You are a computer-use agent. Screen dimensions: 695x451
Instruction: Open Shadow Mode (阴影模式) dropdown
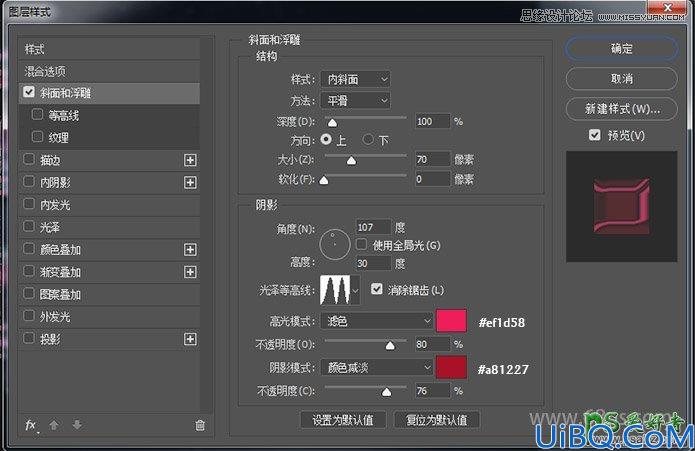pos(376,367)
